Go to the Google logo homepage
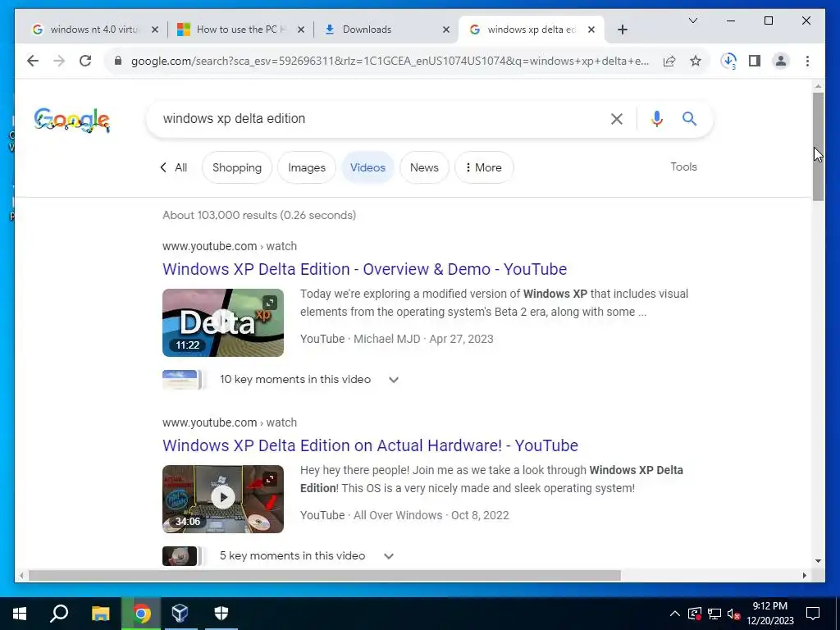840x630 pixels. (72, 120)
